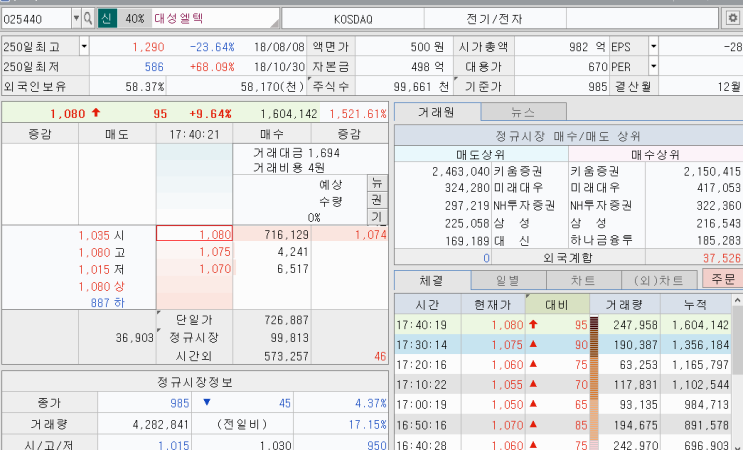The height and width of the screenshot is (450, 743).
Task: Click the 주문 order button
Action: click(x=723, y=279)
